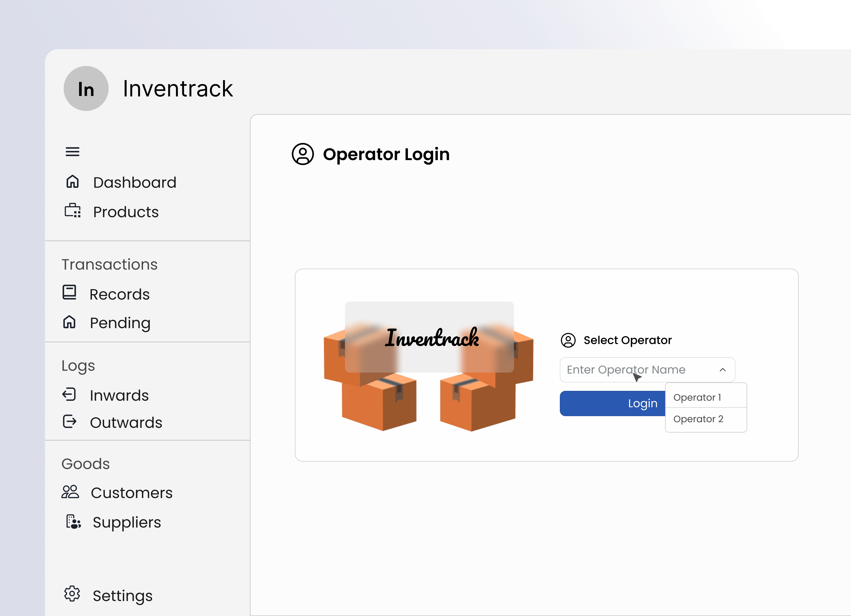Screen dimensions: 851x616
Task: Open the Dashboard link
Action: (134, 183)
